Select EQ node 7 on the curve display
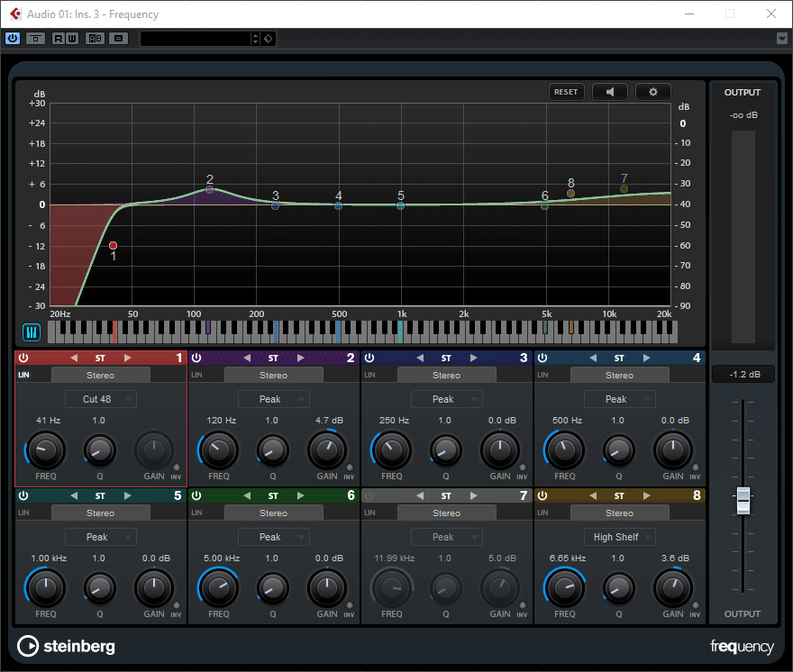This screenshot has height=672, width=793. [x=624, y=189]
